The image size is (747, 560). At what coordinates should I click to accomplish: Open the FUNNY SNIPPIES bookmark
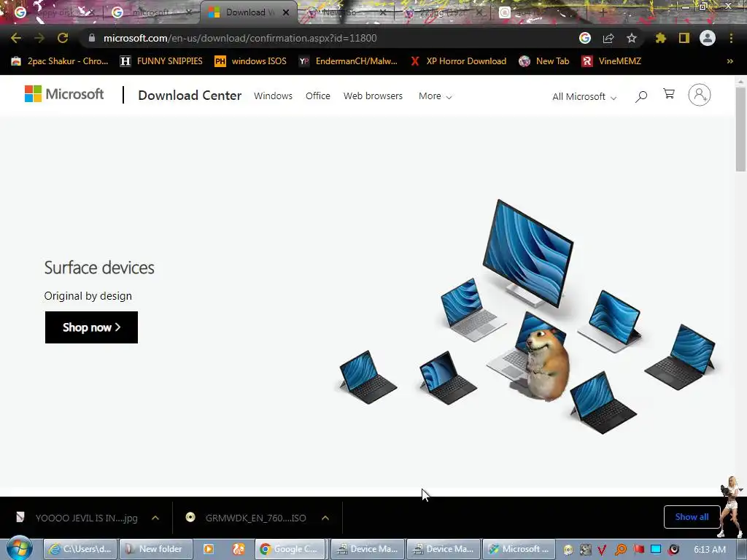point(161,61)
